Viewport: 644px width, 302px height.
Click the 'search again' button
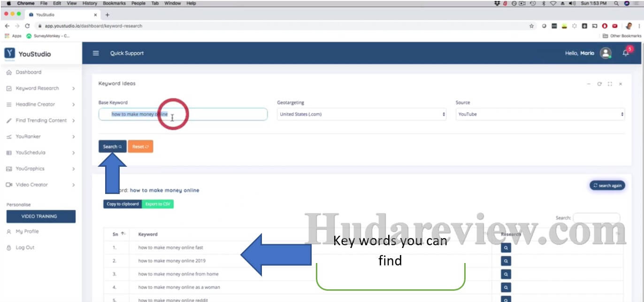(607, 185)
